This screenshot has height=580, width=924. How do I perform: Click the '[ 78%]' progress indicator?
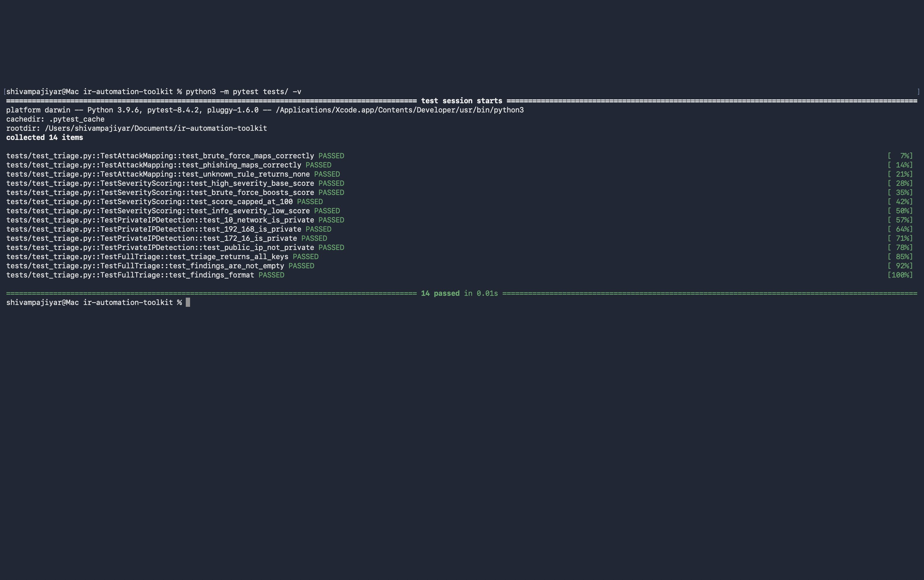900,248
